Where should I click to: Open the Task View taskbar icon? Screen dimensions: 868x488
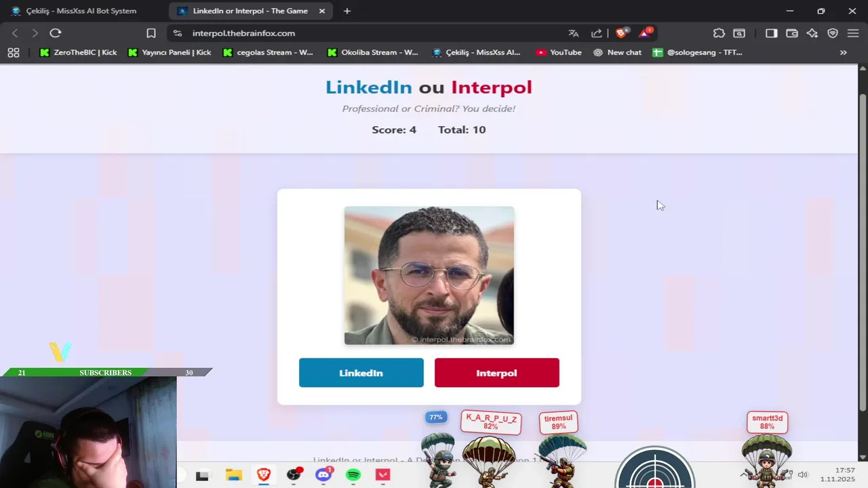tap(202, 475)
